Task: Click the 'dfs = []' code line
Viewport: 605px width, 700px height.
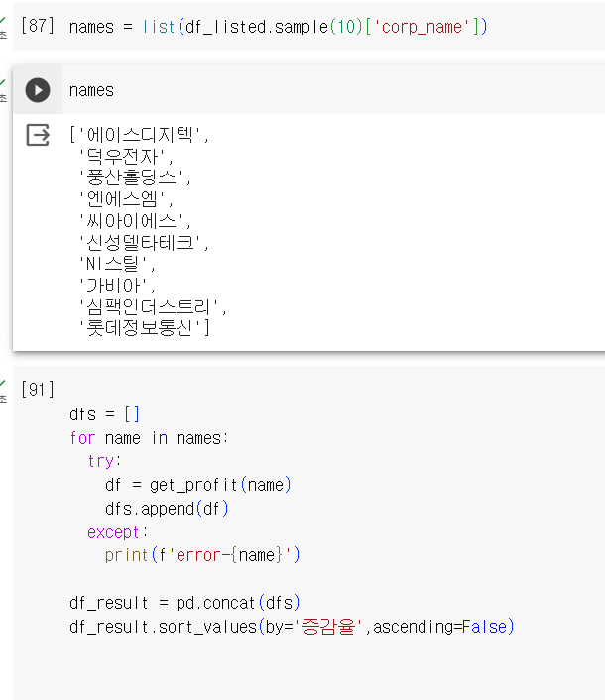Action: (x=104, y=414)
